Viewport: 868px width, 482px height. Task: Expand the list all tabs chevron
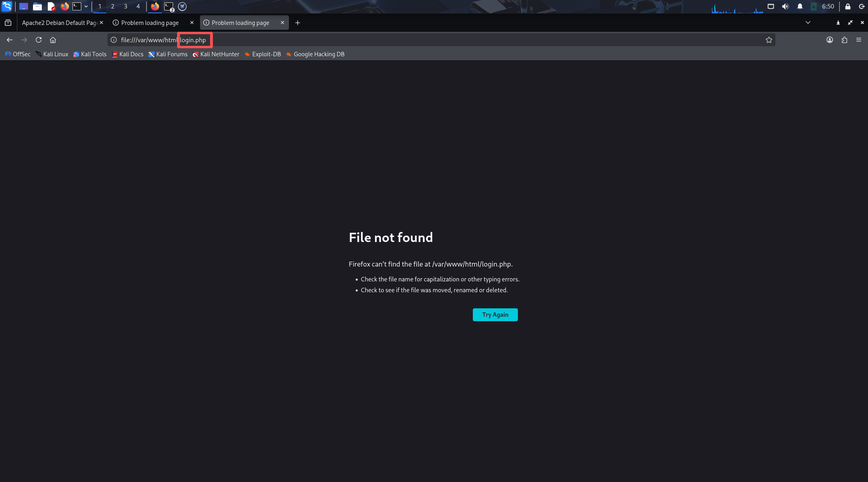click(808, 23)
